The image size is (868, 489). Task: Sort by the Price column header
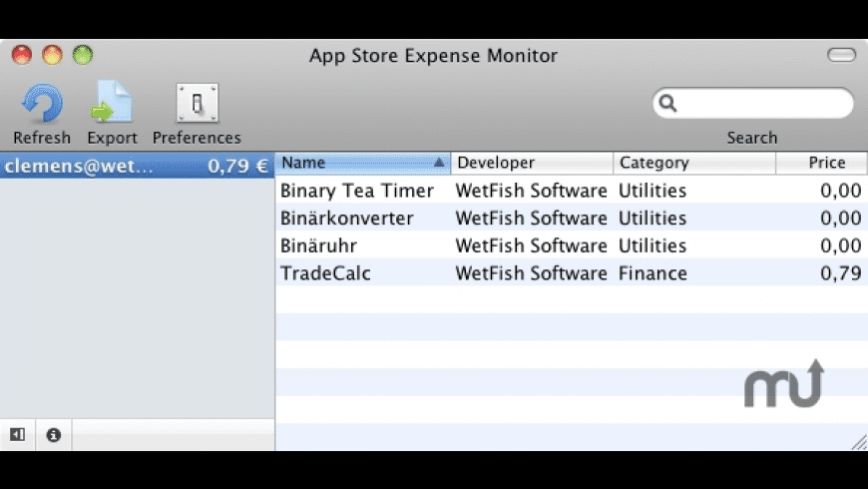[x=822, y=163]
